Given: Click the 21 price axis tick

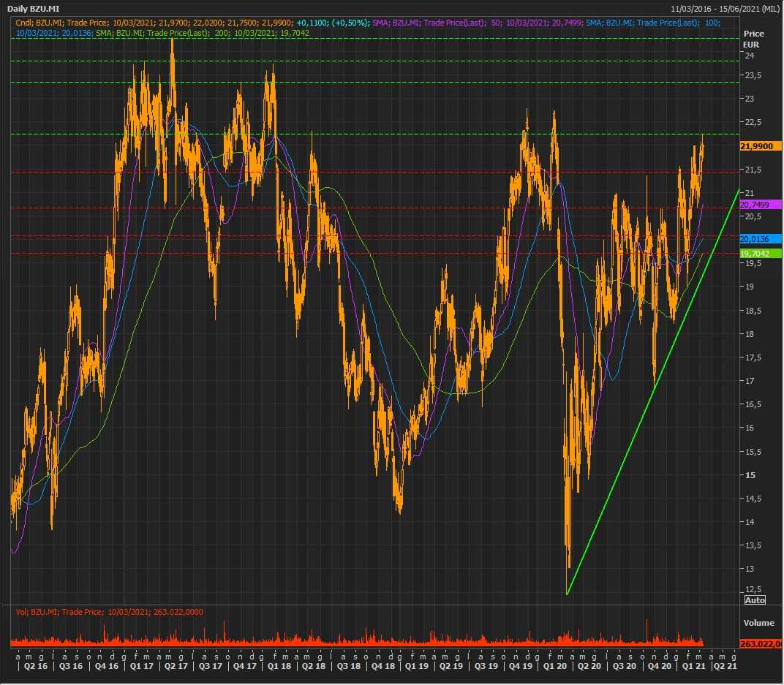Looking at the screenshot, I should (x=750, y=193).
